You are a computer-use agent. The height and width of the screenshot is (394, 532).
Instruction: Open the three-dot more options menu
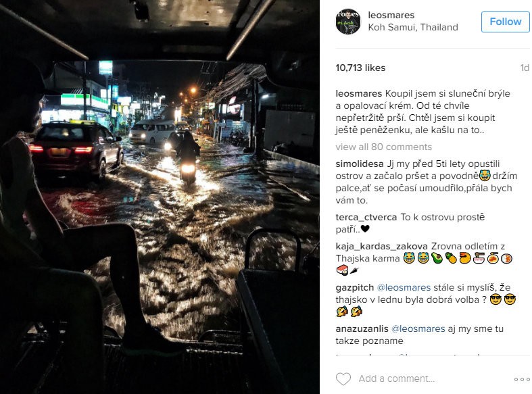click(521, 379)
